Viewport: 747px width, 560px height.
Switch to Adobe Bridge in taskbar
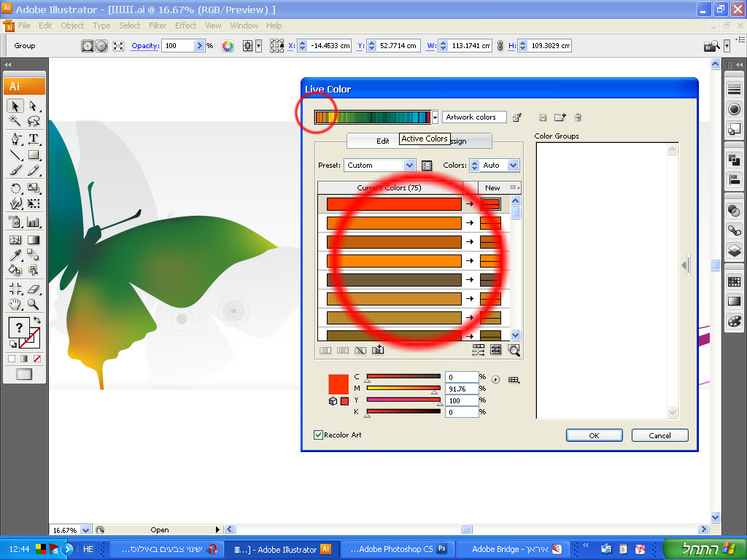tap(514, 549)
